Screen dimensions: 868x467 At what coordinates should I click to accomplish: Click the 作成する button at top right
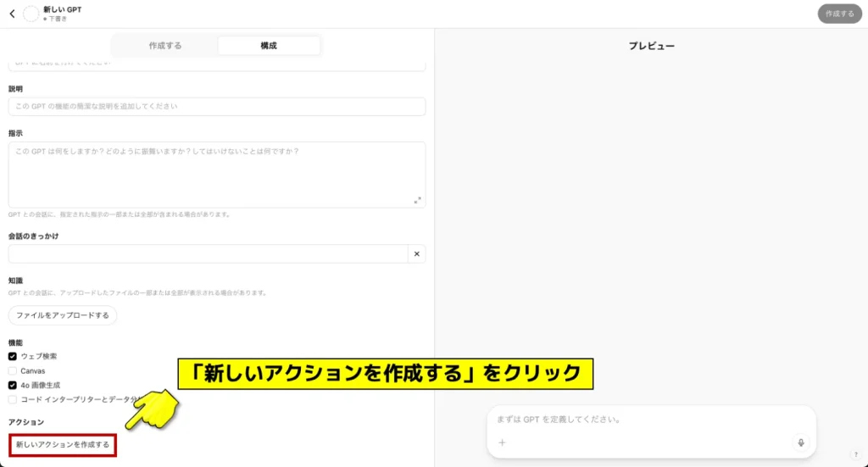840,14
